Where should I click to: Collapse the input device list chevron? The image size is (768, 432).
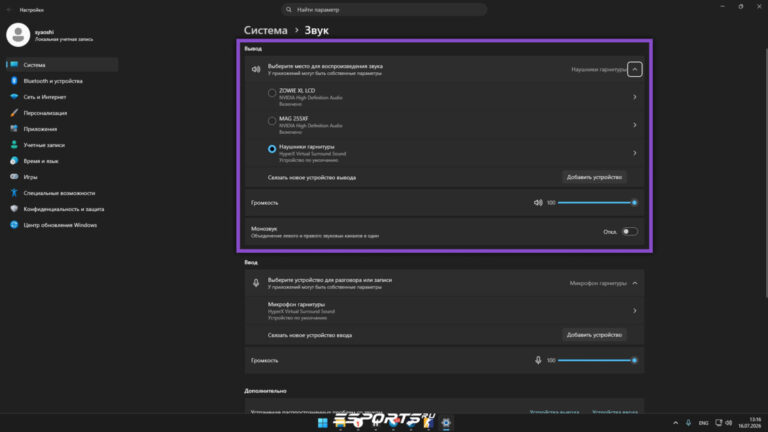pyautogui.click(x=635, y=283)
